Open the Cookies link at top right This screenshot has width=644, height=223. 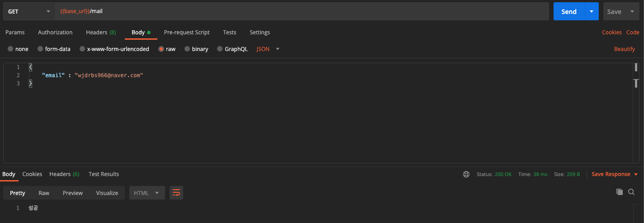click(612, 33)
